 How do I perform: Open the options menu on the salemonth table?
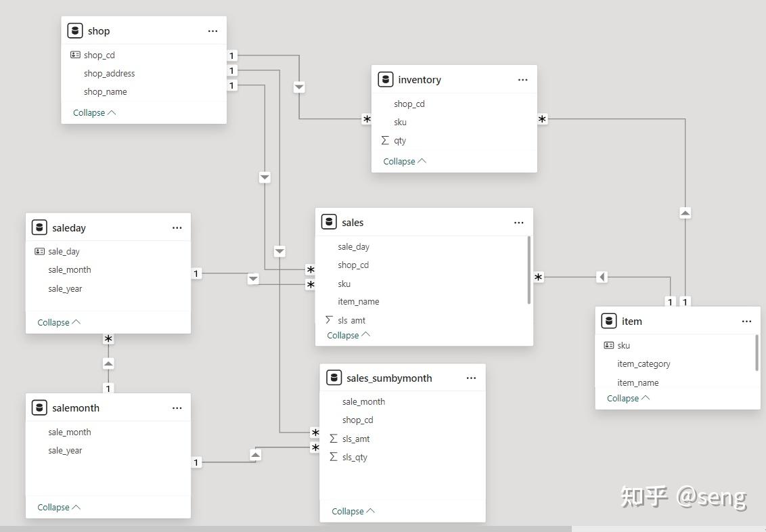(x=177, y=407)
